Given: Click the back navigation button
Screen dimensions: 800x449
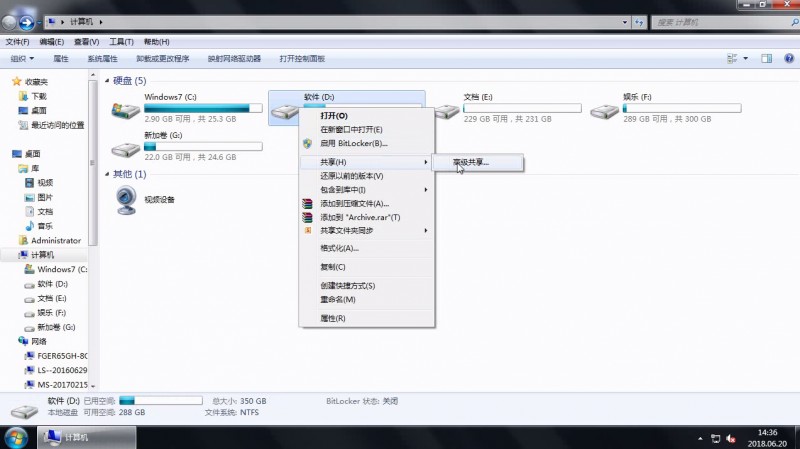Looking at the screenshot, I should tap(9, 22).
